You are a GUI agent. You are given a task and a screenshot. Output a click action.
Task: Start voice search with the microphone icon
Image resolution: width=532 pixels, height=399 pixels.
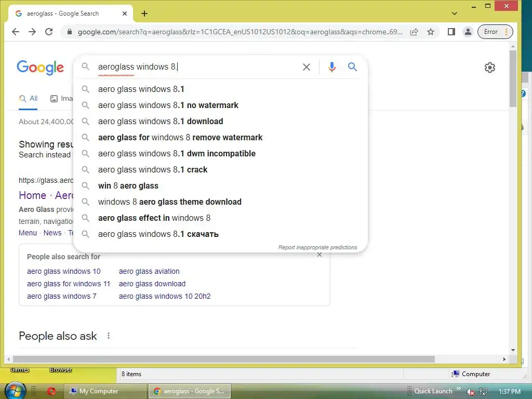tap(332, 67)
